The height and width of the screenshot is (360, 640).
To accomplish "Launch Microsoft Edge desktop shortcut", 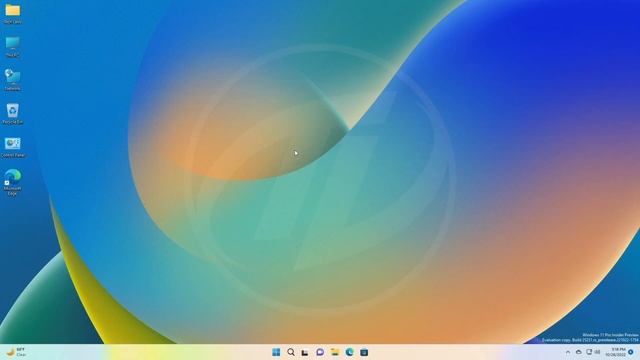I will [x=13, y=182].
